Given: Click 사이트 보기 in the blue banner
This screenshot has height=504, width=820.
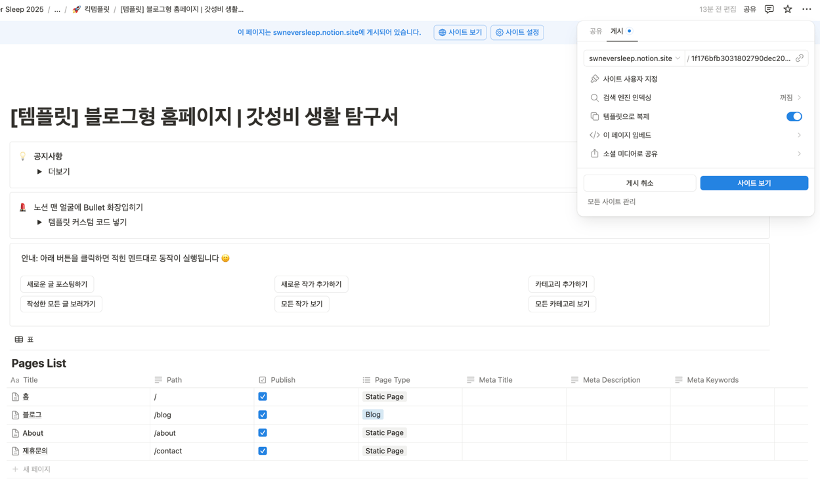Looking at the screenshot, I should pyautogui.click(x=460, y=32).
